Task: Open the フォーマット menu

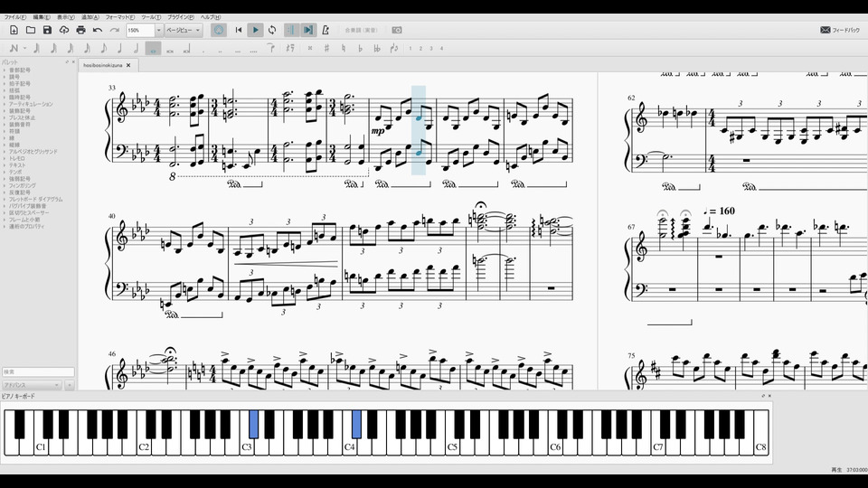Action: [x=120, y=17]
